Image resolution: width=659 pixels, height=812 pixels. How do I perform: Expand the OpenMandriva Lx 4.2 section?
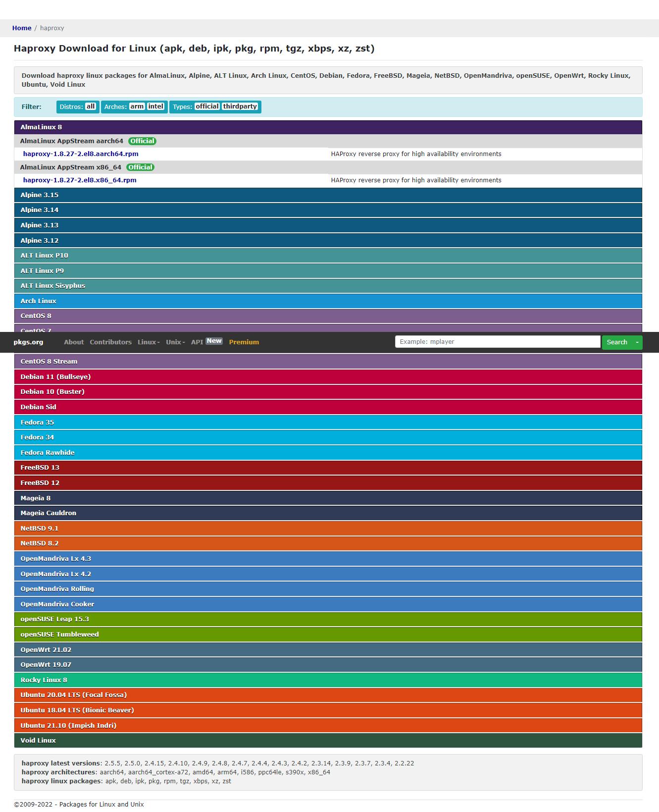[x=328, y=574]
